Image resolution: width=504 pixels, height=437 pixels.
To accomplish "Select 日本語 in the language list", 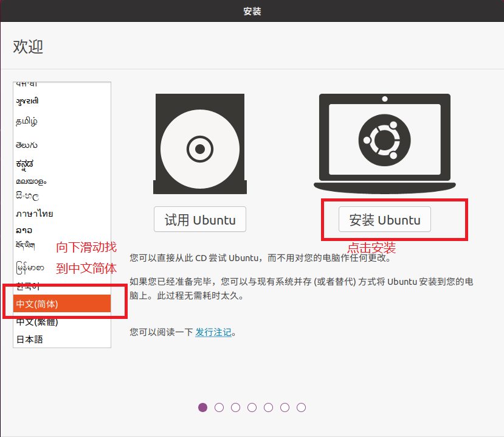I will 62,339.
